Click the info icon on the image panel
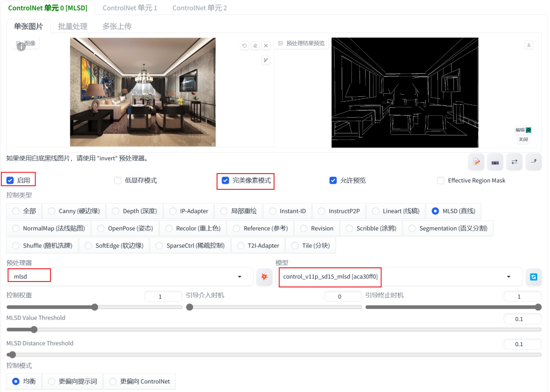 click(x=21, y=46)
